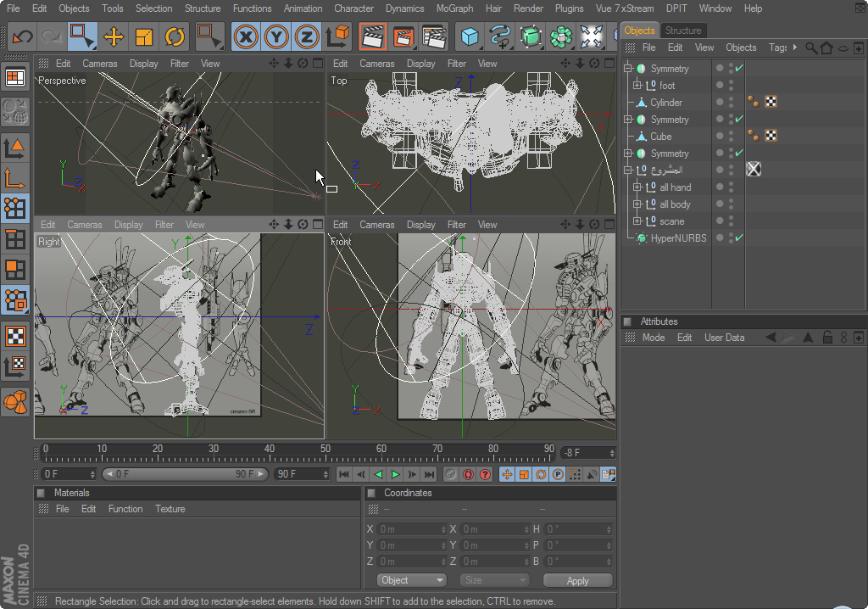This screenshot has height=609, width=868.
Task: Click the Redo arrow in the toolbar
Action: click(52, 36)
